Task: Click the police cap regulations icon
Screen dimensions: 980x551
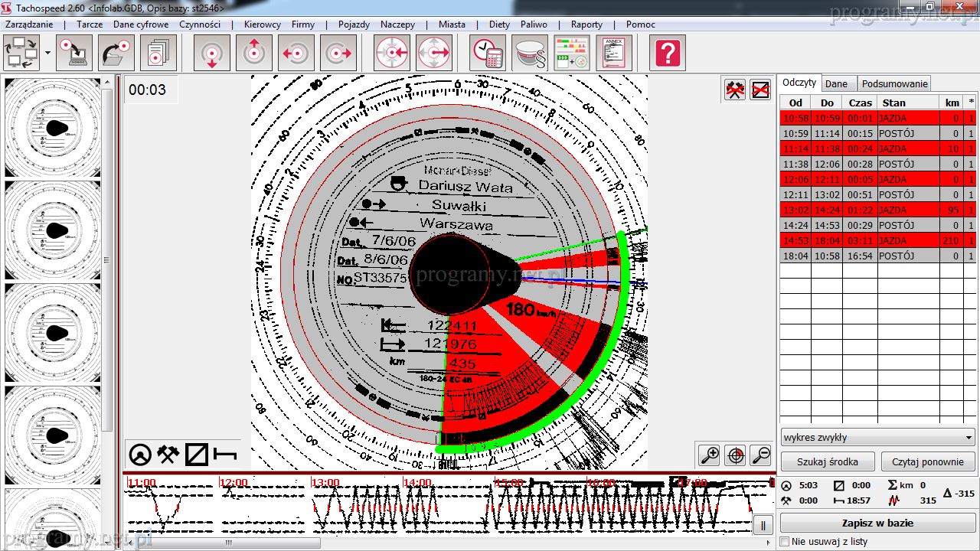Action: coord(530,54)
